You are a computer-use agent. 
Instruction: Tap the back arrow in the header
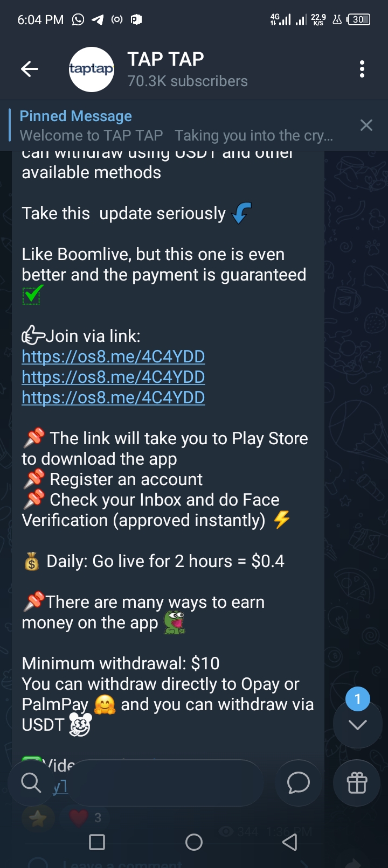(x=29, y=69)
